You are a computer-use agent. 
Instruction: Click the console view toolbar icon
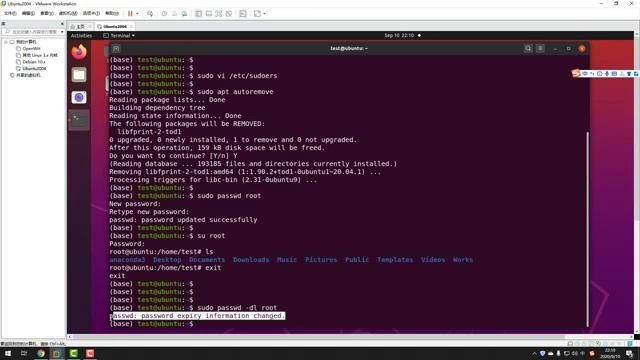(243, 13)
